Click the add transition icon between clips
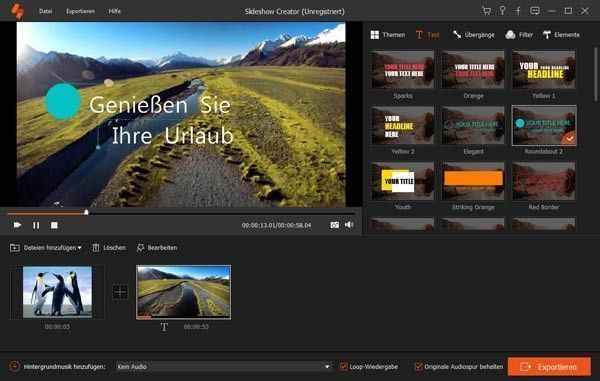The width and height of the screenshot is (600, 381). pyautogui.click(x=120, y=292)
